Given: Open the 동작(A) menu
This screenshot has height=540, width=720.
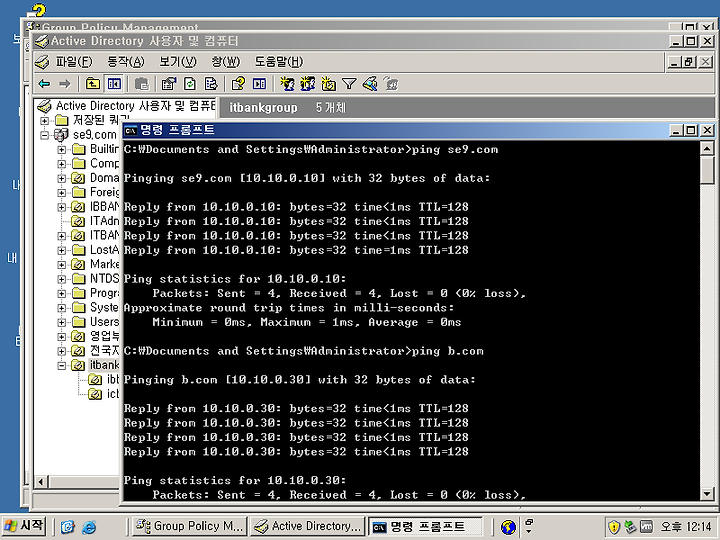Looking at the screenshot, I should coord(125,62).
